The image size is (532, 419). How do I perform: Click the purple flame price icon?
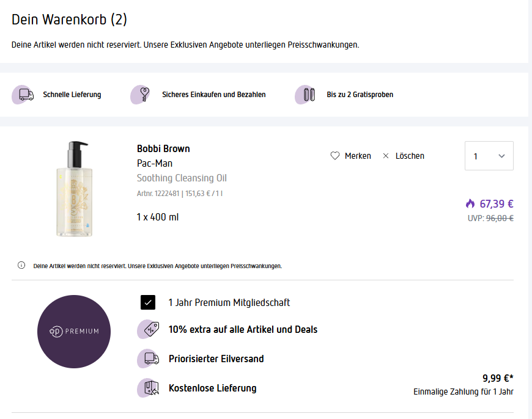pos(470,203)
